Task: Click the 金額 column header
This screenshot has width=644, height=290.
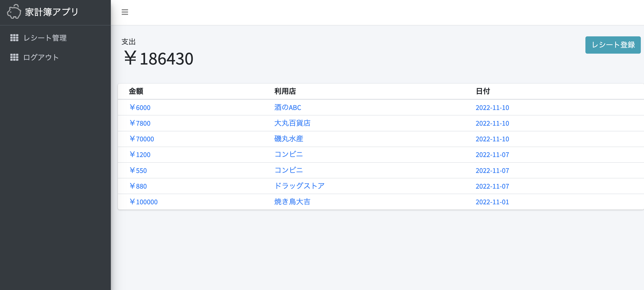Action: [136, 91]
